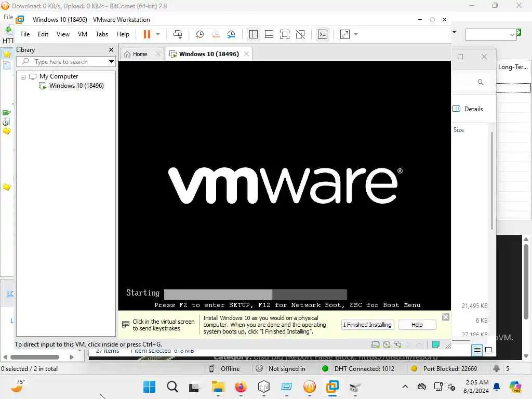Click the Offline status in BitComet
This screenshot has height=399, width=532.
[x=230, y=369]
